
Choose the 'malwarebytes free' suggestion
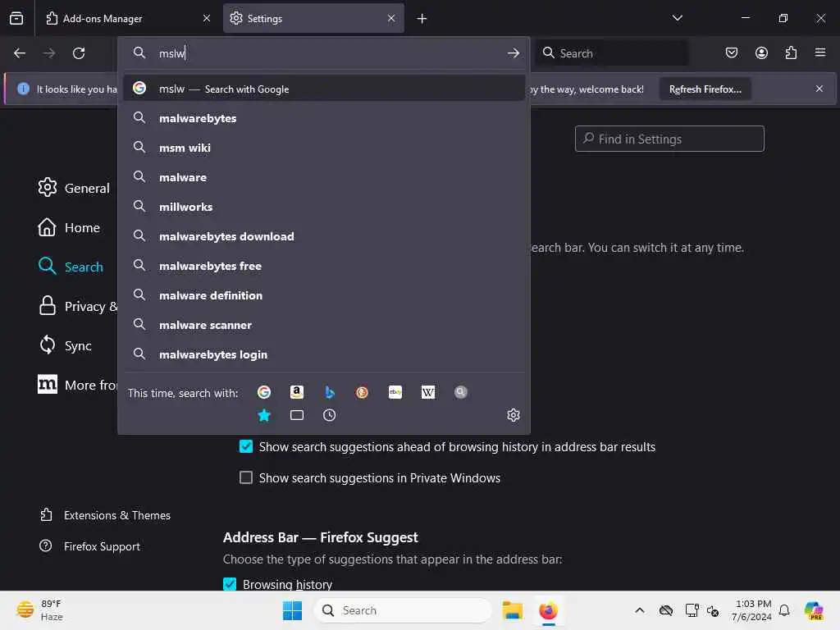pos(323,265)
